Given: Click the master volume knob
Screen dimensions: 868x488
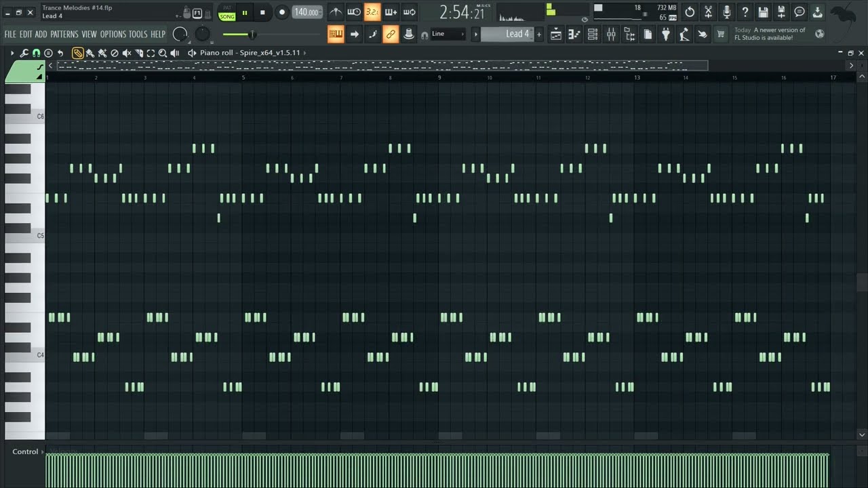Looking at the screenshot, I should coord(180,34).
